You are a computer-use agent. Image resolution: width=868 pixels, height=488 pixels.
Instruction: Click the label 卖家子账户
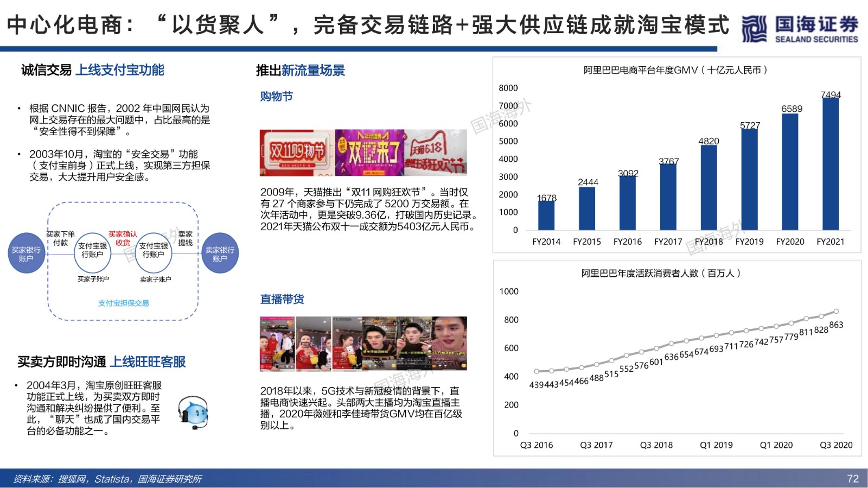point(156,279)
